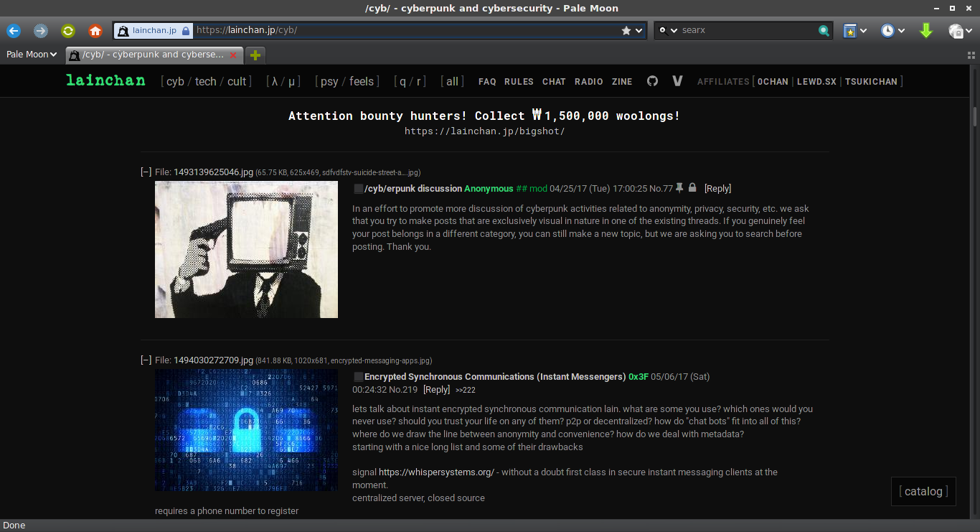Open the catalog button

point(923,492)
